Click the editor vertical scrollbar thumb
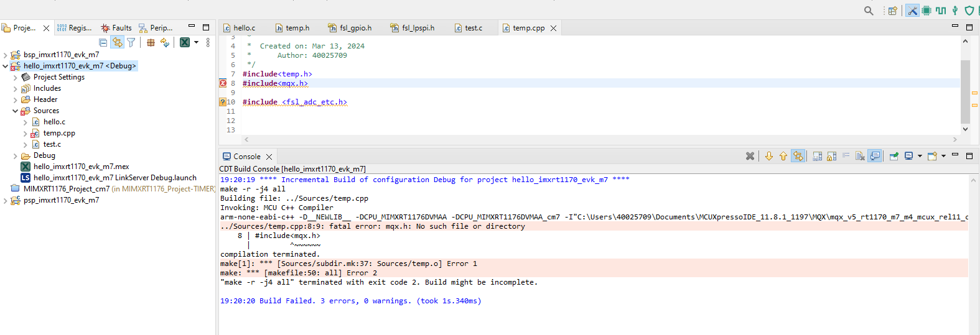 point(965,92)
